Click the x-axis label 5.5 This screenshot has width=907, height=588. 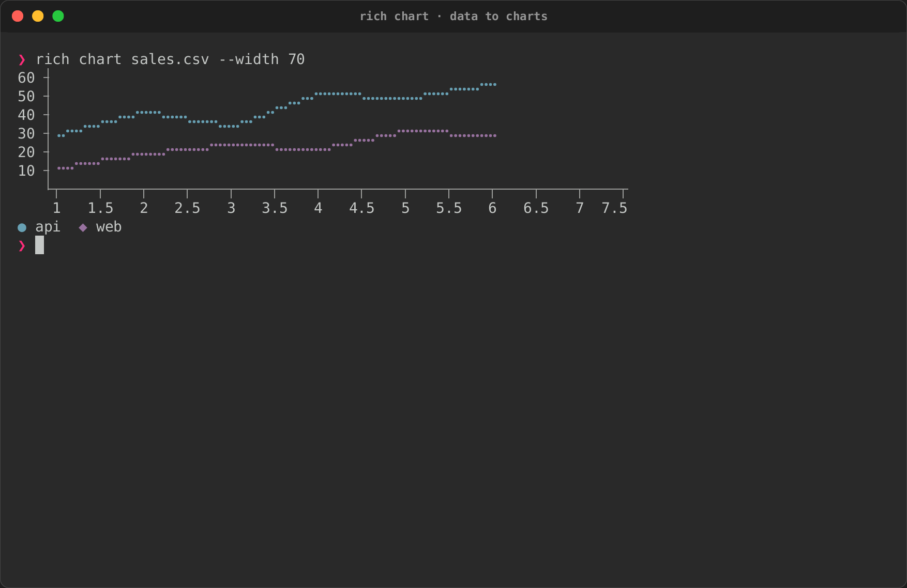[449, 208]
